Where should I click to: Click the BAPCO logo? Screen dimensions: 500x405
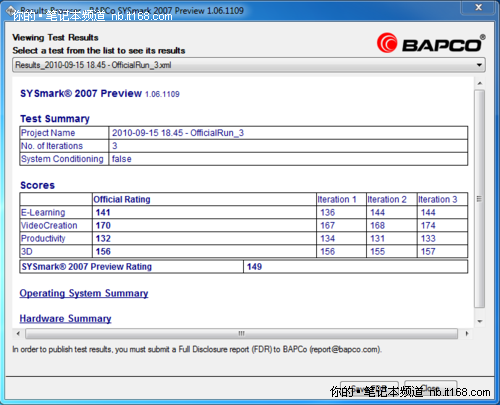pyautogui.click(x=431, y=43)
